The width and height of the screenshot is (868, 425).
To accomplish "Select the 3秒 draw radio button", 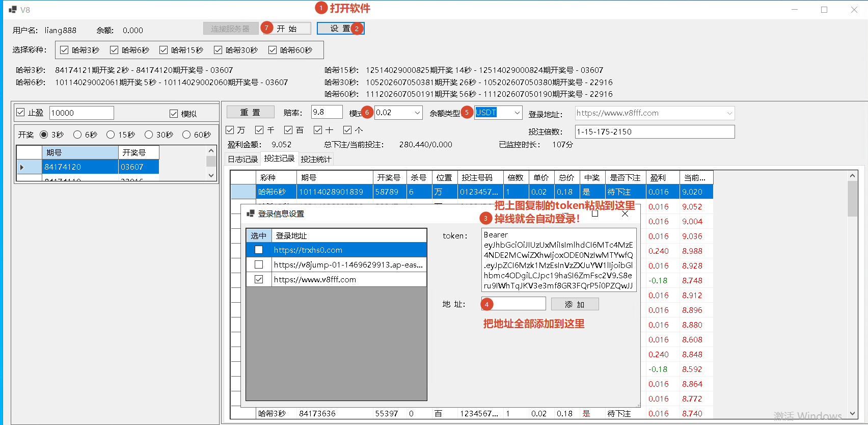I will coord(44,135).
